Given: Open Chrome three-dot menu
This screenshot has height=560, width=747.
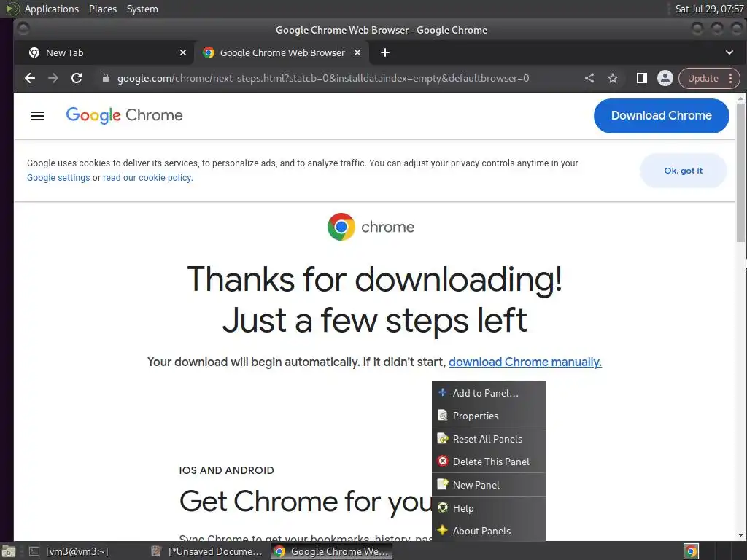Looking at the screenshot, I should click(731, 78).
